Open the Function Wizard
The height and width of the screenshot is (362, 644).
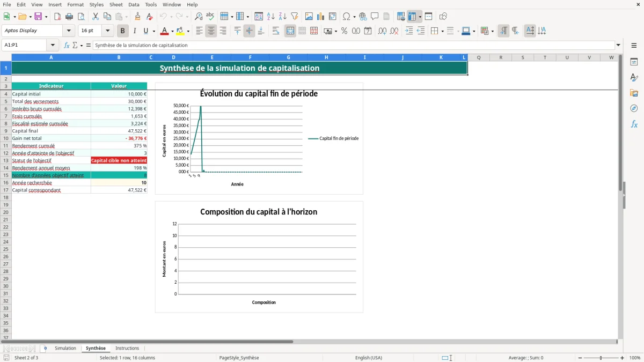[x=67, y=46]
